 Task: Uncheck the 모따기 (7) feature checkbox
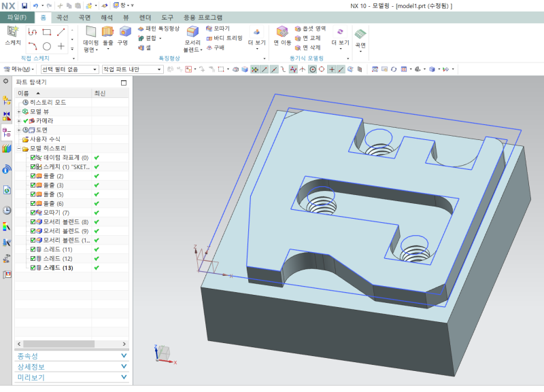pos(33,213)
